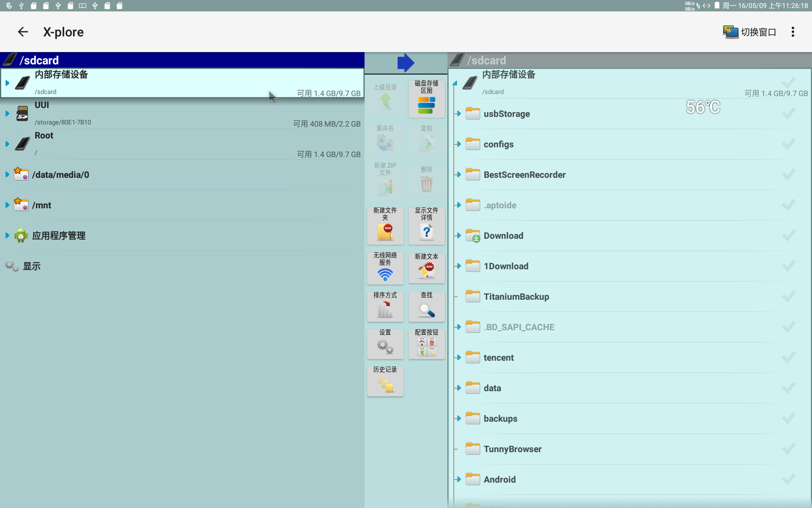Open the three-dot overflow menu
Image resolution: width=812 pixels, height=508 pixels.
point(793,32)
